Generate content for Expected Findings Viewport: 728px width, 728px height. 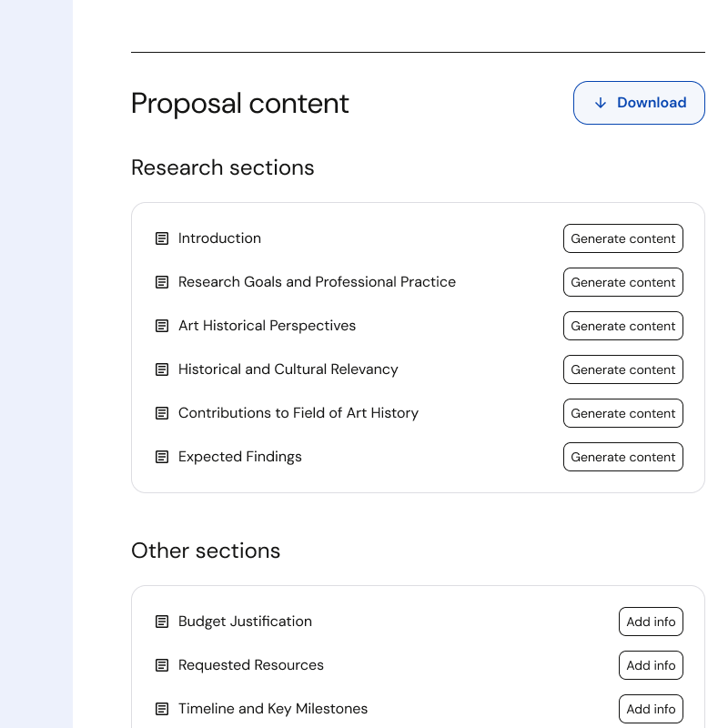[x=622, y=457]
